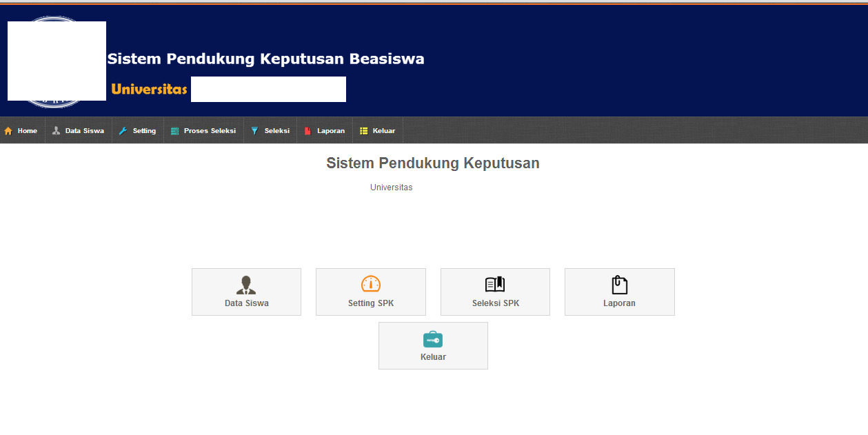
Task: Open the Seleksi SPK card button
Action: click(495, 292)
